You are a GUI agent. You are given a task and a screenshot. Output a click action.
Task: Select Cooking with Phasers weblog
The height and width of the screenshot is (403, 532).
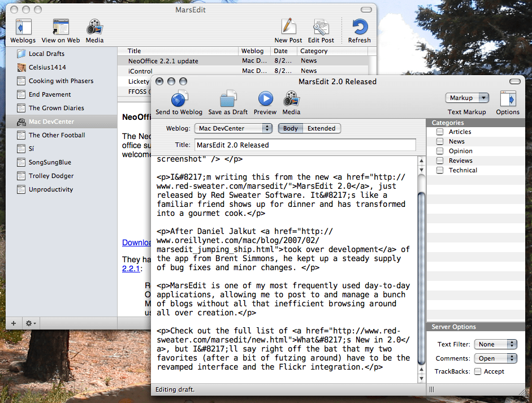[x=62, y=81]
